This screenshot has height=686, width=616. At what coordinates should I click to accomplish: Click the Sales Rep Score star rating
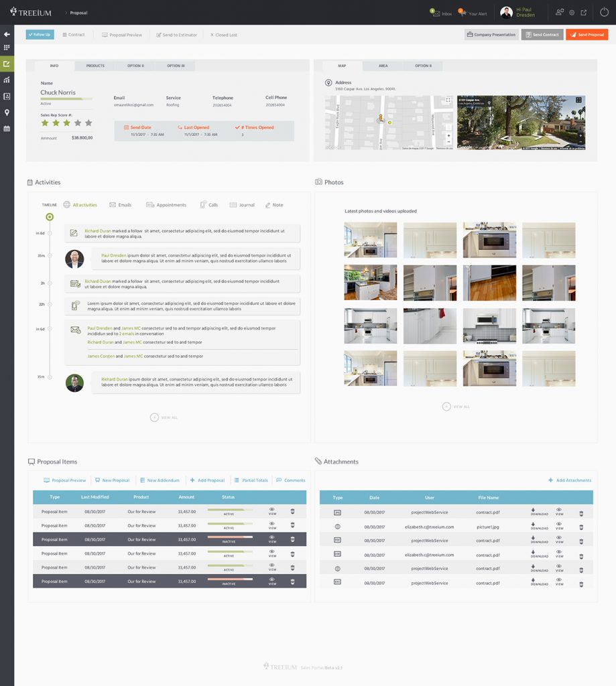(x=66, y=123)
